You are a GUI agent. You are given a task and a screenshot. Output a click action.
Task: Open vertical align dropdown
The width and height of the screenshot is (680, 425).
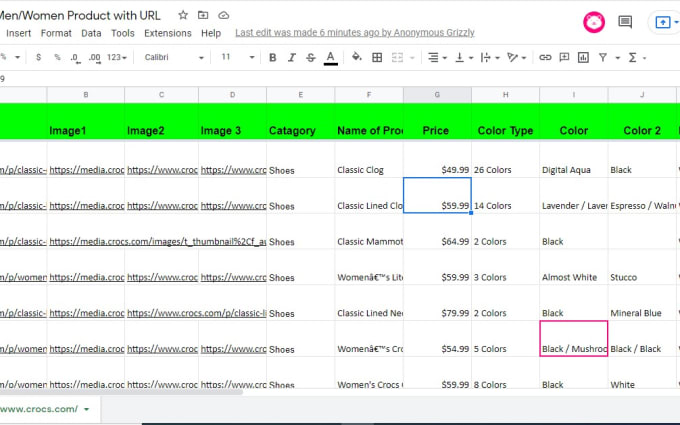tap(464, 57)
